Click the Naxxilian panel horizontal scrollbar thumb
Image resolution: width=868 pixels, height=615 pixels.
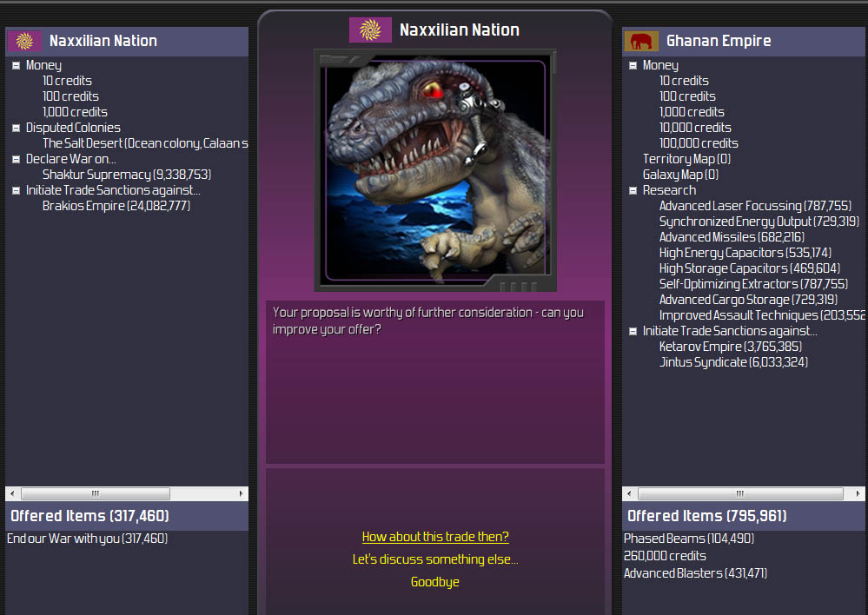[96, 493]
